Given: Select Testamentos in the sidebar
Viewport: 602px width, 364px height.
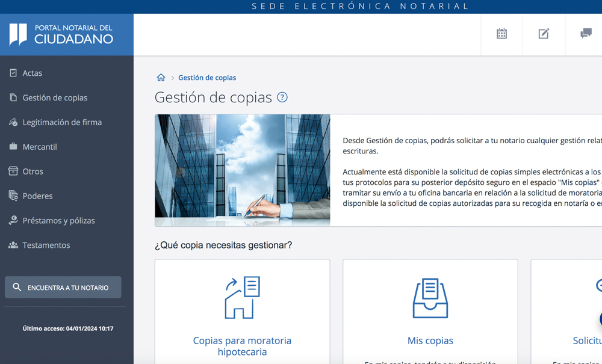Looking at the screenshot, I should (x=46, y=245).
